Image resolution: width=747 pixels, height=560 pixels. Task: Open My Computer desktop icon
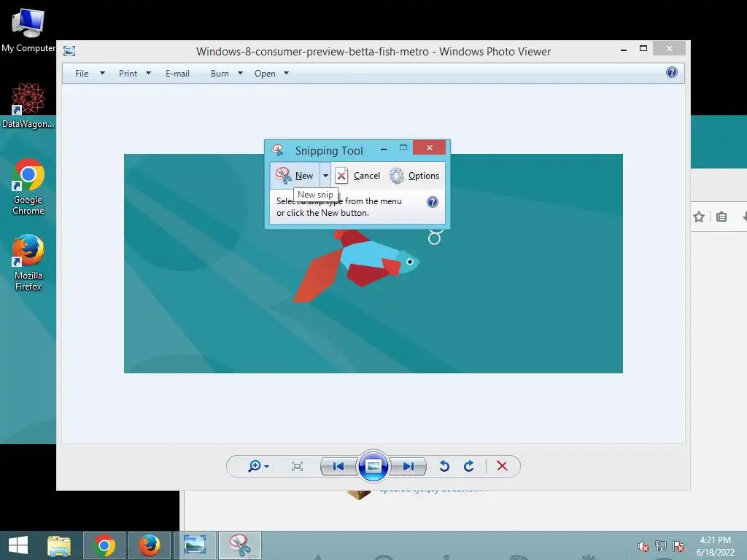pyautogui.click(x=28, y=29)
